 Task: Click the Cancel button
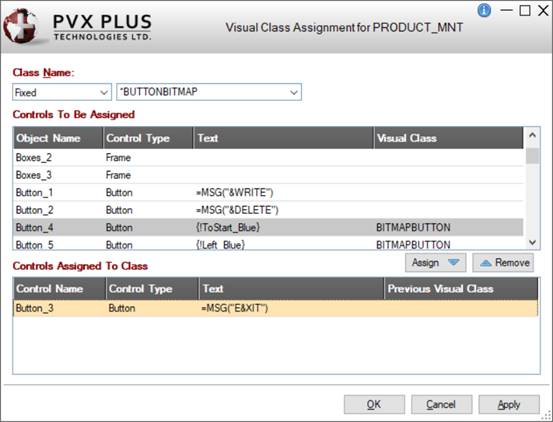point(442,404)
